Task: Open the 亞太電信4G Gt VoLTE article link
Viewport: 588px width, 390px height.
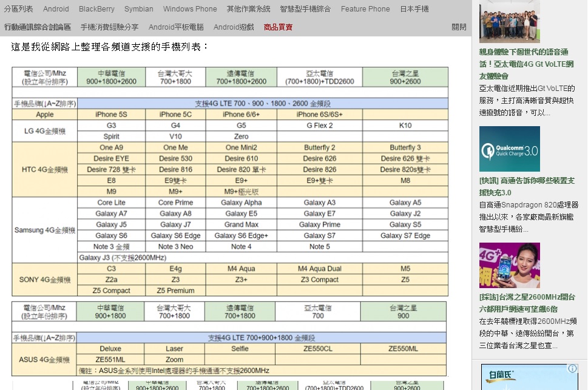Action: (526, 64)
